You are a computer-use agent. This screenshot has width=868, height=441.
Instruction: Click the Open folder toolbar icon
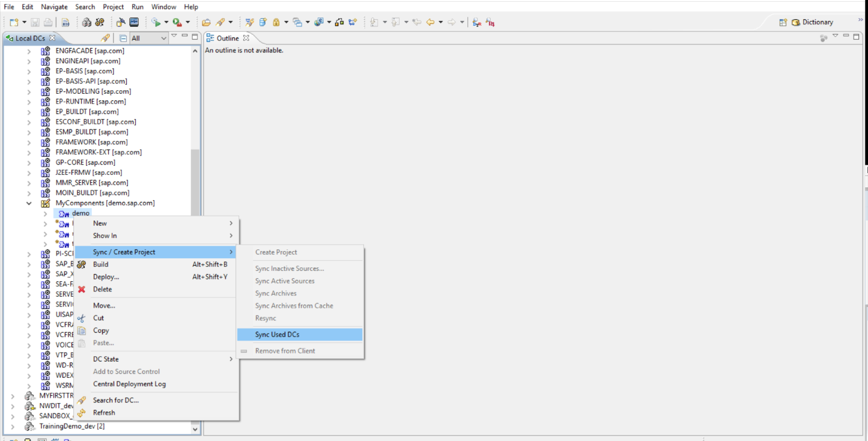click(206, 22)
